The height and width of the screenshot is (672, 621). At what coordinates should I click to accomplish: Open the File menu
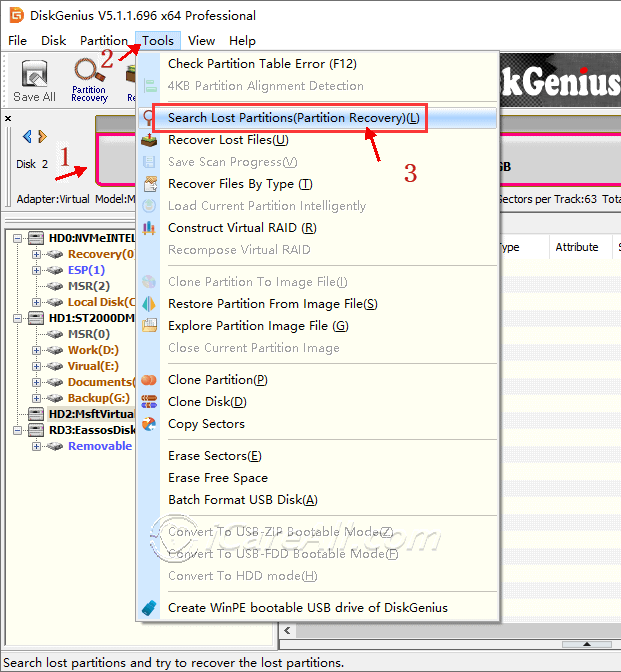click(x=17, y=41)
